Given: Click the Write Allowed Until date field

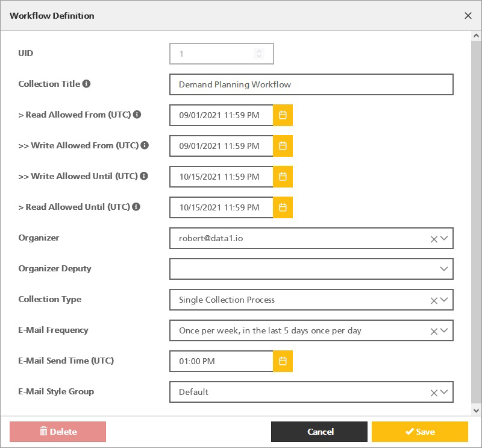Looking at the screenshot, I should click(221, 177).
